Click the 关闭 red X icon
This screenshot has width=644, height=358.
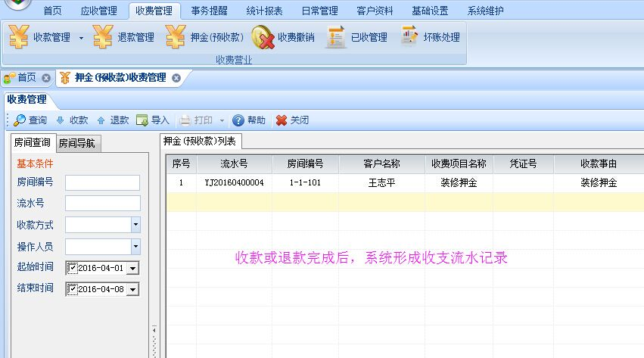click(282, 120)
